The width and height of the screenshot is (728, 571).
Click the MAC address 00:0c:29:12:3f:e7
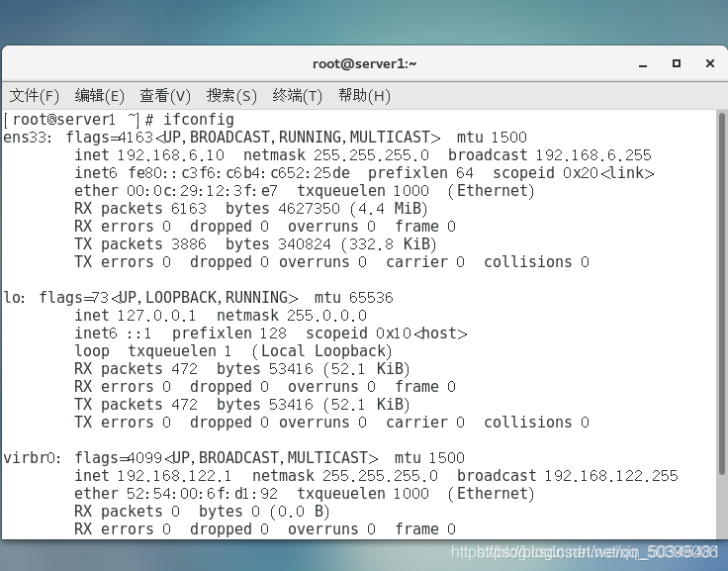pos(202,191)
